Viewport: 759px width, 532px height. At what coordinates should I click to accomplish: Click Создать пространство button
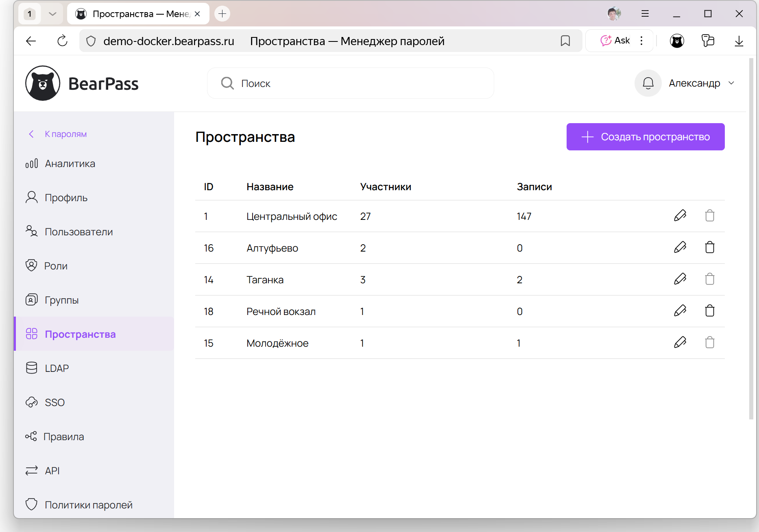645,137
